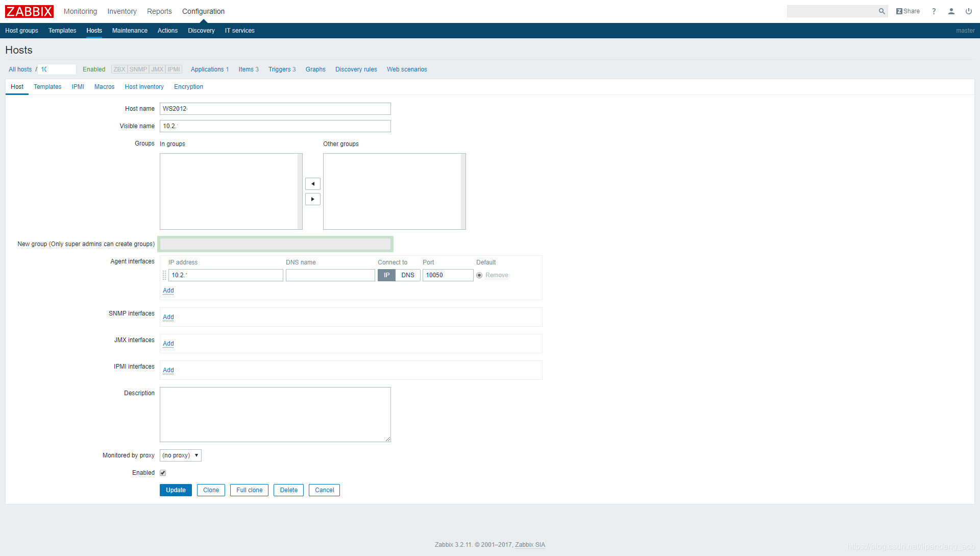Viewport: 980px width, 556px height.
Task: Open the Monitoring menu
Action: point(80,11)
